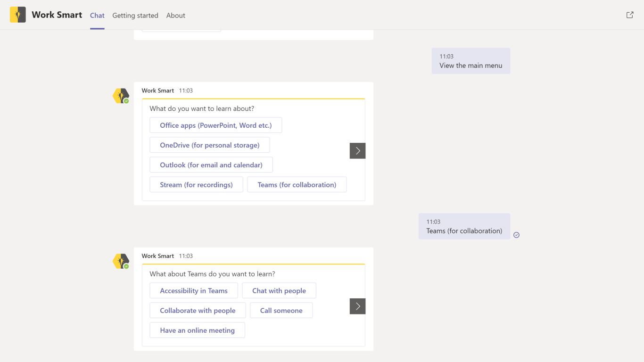
Task: Click 'What about Teams do you want to learn?' text
Action: click(x=212, y=274)
